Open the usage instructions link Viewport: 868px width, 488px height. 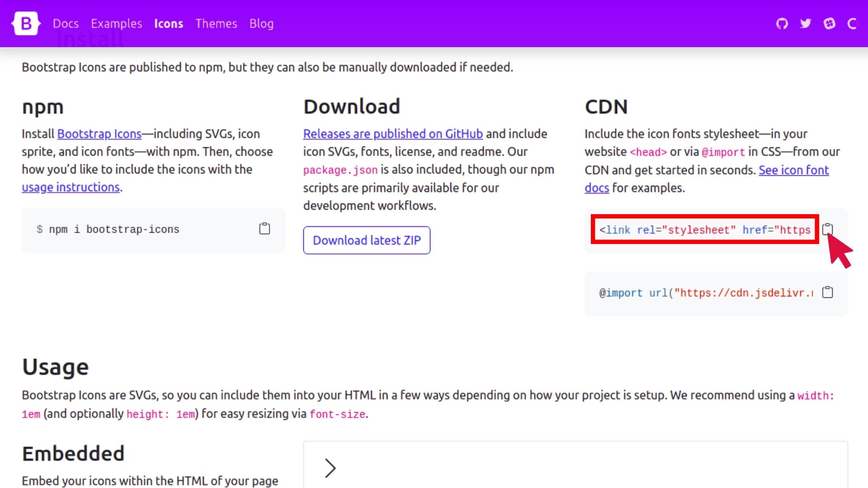pos(71,187)
